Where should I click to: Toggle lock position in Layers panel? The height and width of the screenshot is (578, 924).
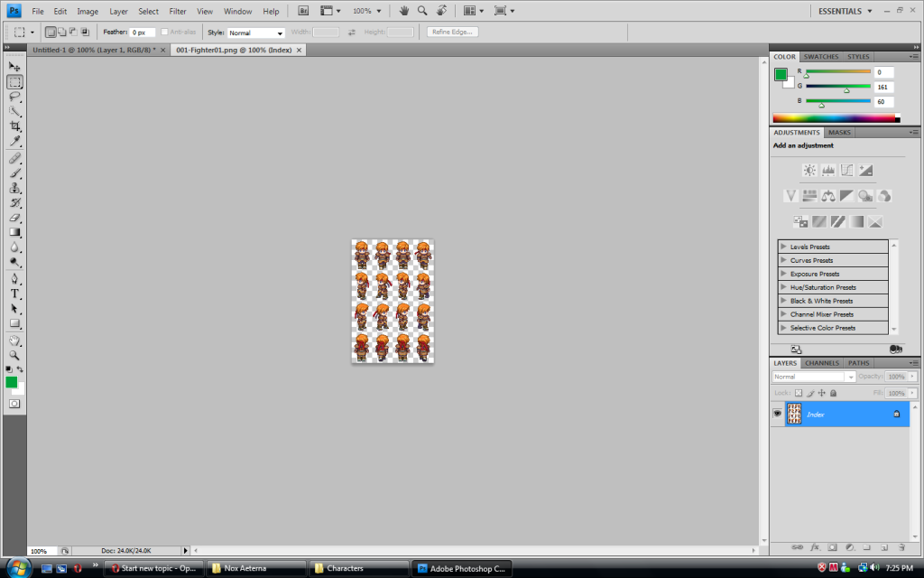[x=821, y=393]
